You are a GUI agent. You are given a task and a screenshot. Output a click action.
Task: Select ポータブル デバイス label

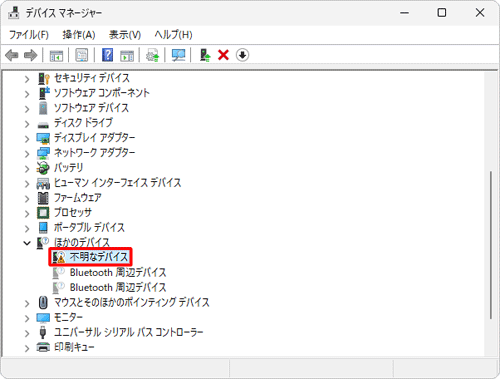pyautogui.click(x=89, y=228)
